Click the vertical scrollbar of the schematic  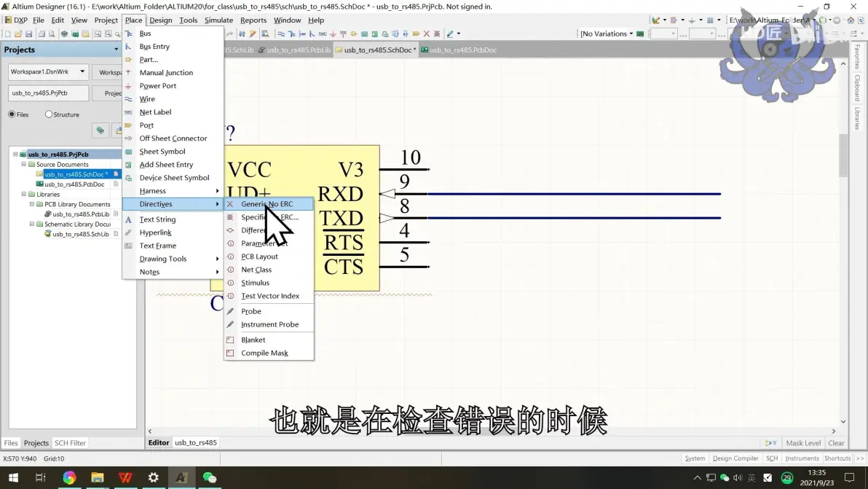click(x=843, y=243)
